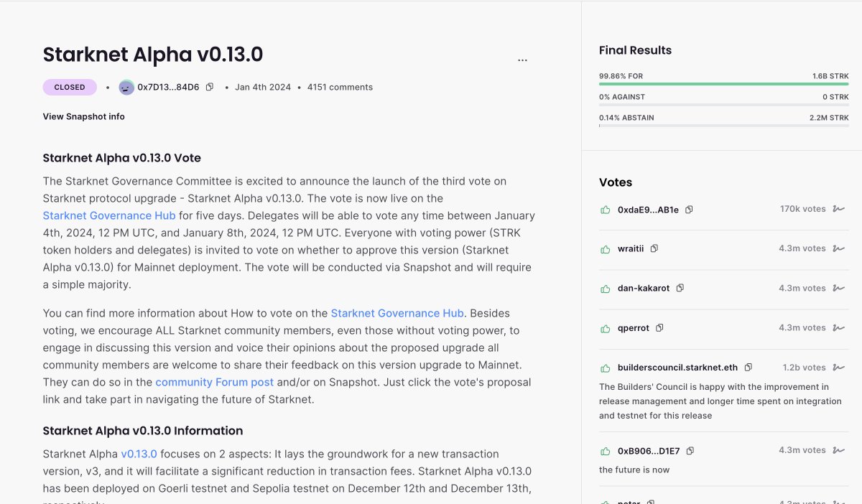Click the 1.2b votes value
862x504 pixels.
point(805,367)
